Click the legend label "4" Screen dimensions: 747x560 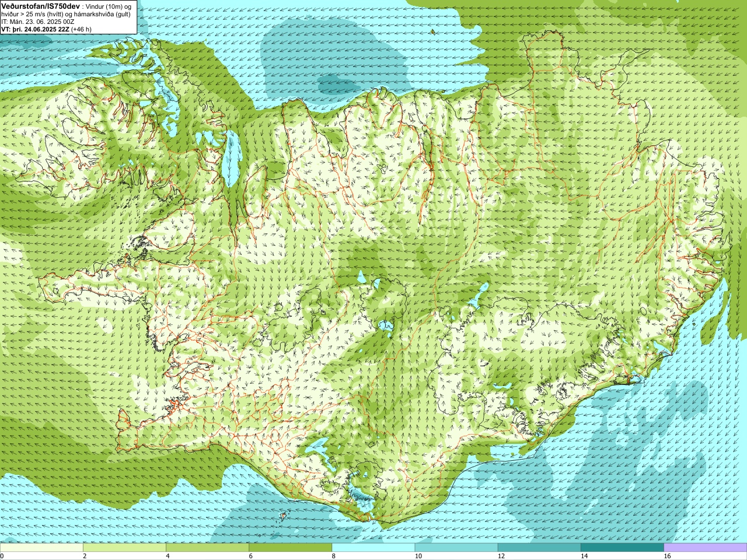click(168, 556)
